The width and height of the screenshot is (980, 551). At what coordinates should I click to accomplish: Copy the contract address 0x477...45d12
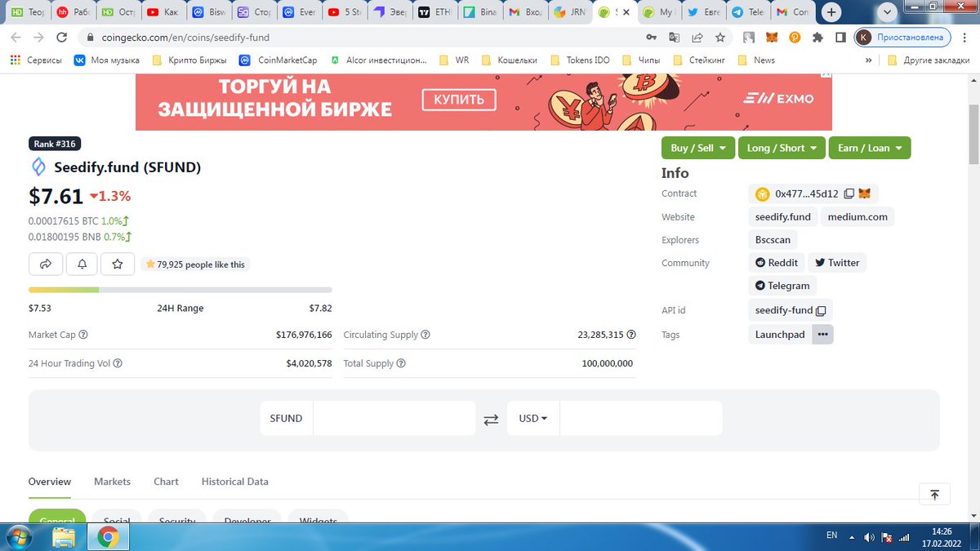849,194
